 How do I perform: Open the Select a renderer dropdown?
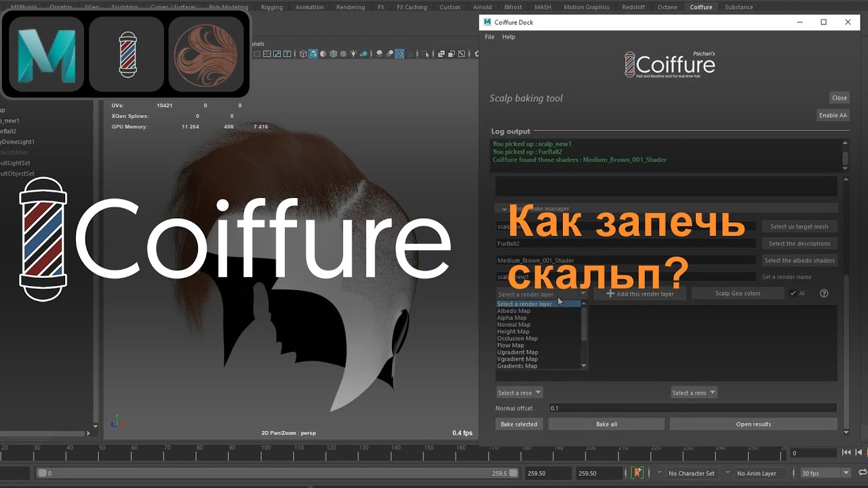tap(694, 392)
